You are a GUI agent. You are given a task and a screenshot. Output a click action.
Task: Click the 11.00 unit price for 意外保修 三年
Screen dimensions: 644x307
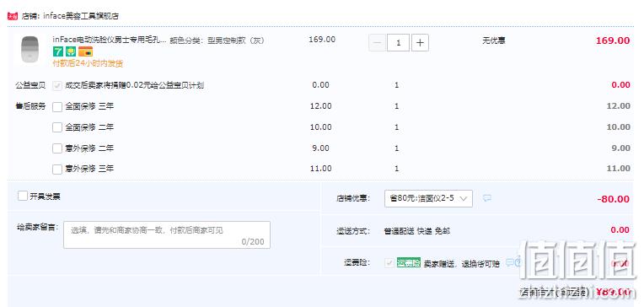[321, 168]
